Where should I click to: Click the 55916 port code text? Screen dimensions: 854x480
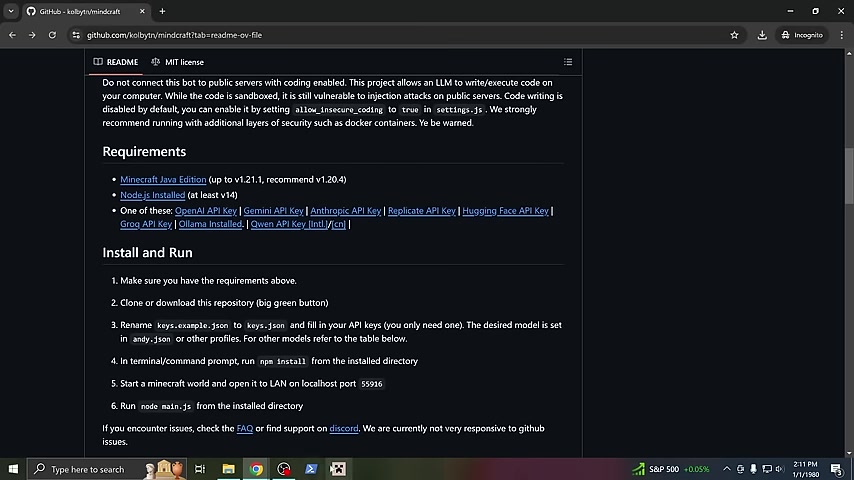point(372,384)
